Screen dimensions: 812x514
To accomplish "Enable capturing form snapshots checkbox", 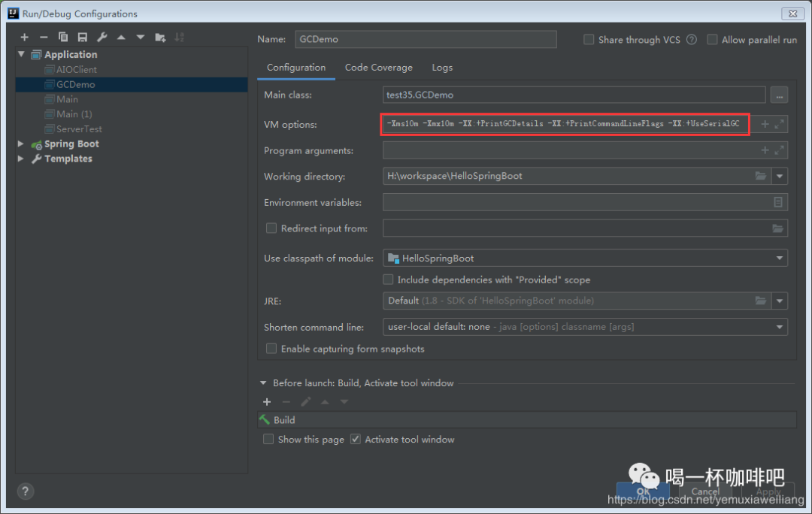I will tap(271, 349).
